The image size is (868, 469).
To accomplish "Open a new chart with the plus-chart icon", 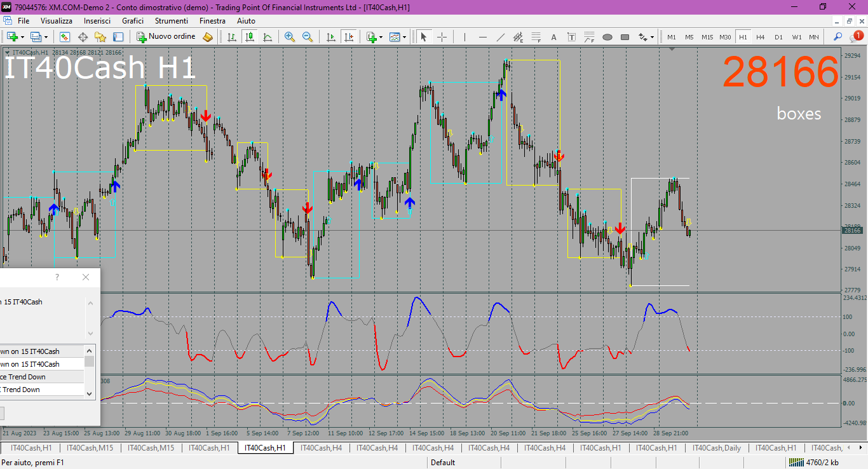I will point(12,37).
